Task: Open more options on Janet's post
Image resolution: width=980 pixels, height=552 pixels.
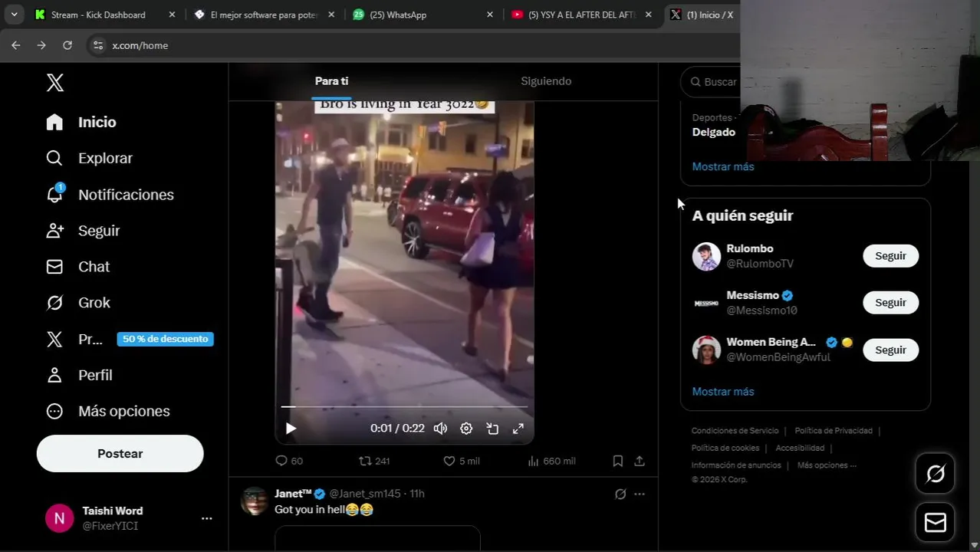Action: 640,494
